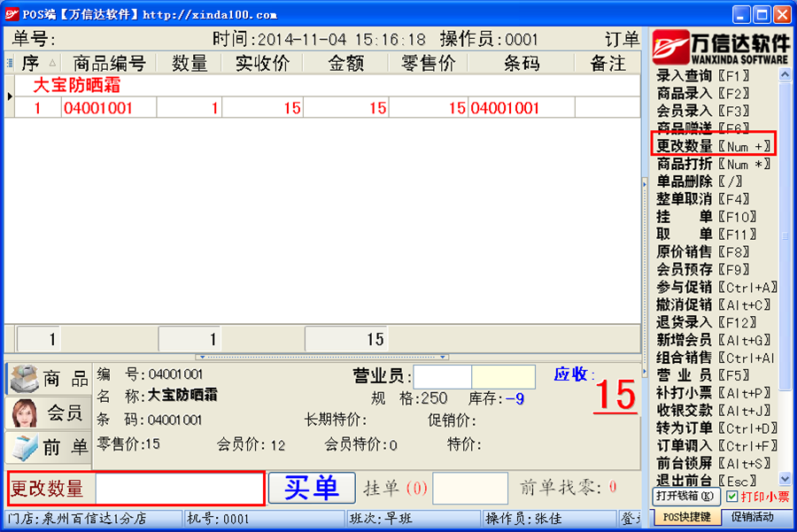797x532 pixels.
Task: Click the 商品 button with the box icon
Action: (49, 379)
